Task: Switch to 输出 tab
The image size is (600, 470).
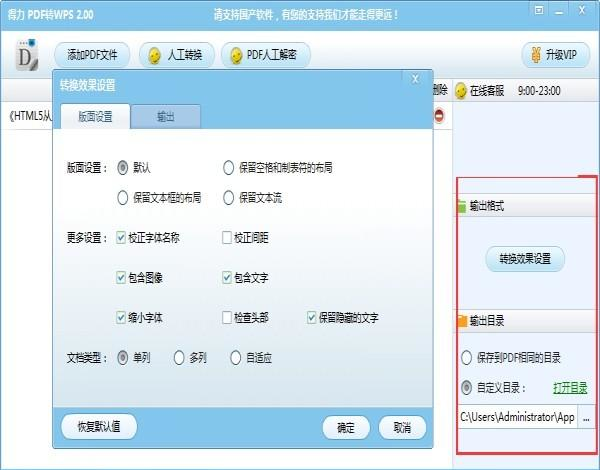Action: coord(166,116)
